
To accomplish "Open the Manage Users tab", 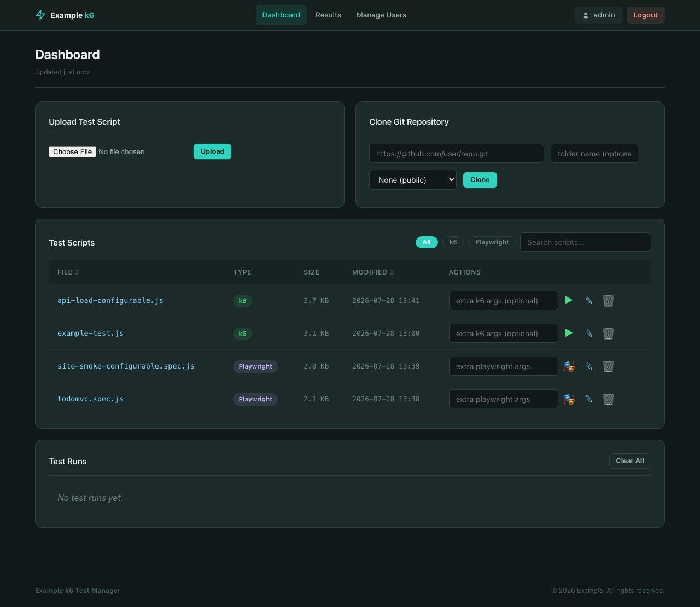I will (381, 15).
